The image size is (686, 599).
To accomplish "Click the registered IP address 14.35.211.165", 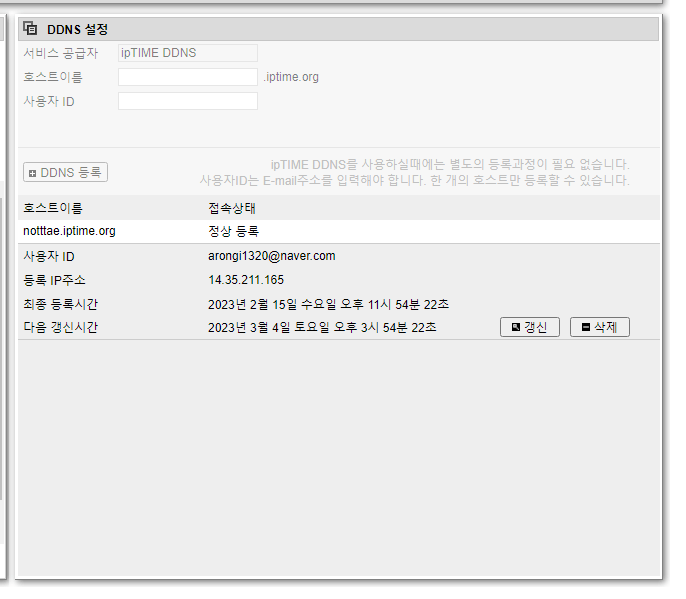I will (246, 280).
